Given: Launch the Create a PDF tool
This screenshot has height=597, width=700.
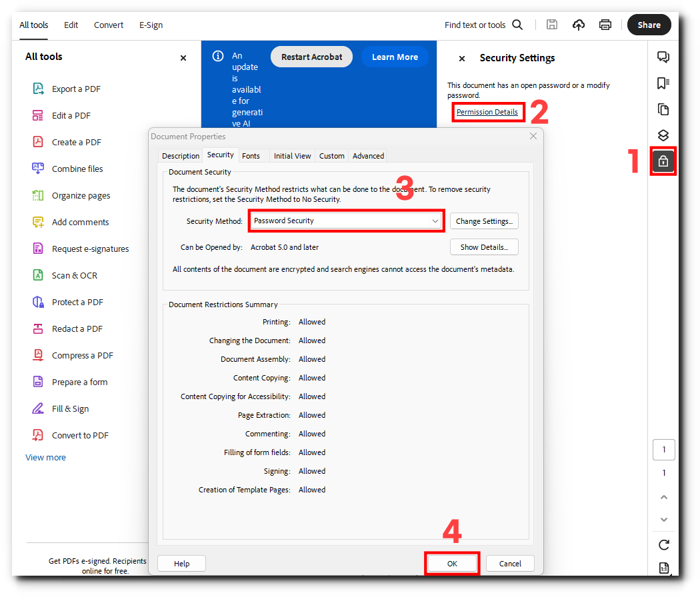Looking at the screenshot, I should [x=67, y=143].
